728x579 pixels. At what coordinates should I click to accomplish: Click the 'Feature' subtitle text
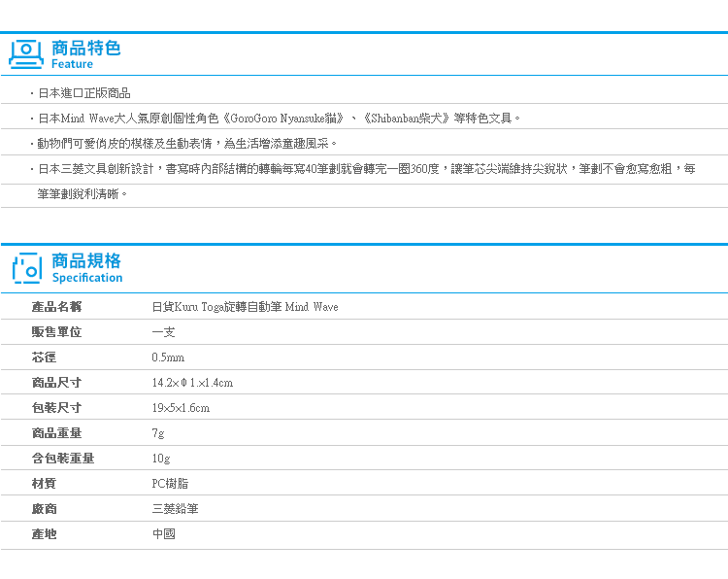point(72,64)
